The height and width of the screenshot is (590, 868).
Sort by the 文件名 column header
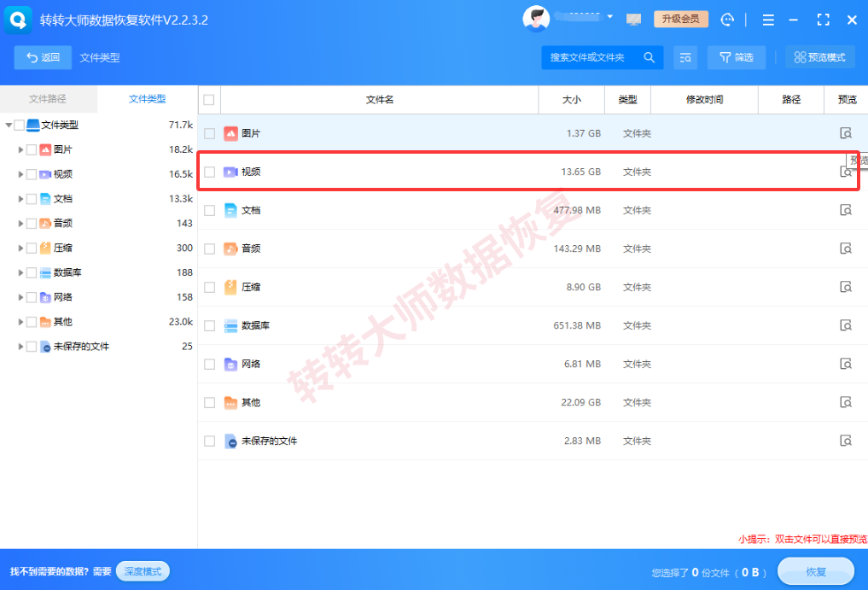pos(380,100)
